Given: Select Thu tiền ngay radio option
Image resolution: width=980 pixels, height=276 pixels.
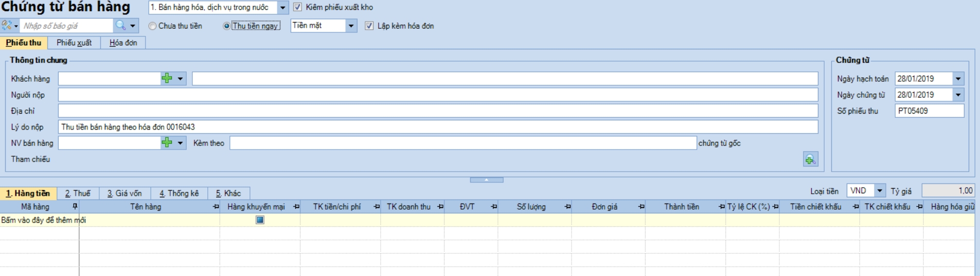Looking at the screenshot, I should 226,26.
